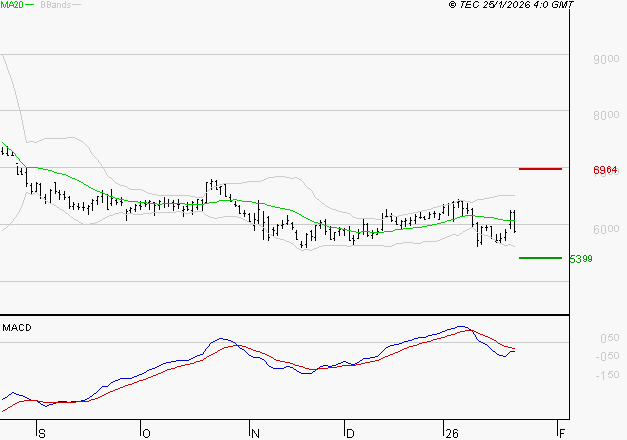Image resolution: width=627 pixels, height=440 pixels.
Task: Click the 6000 price axis label
Action: [x=604, y=229]
